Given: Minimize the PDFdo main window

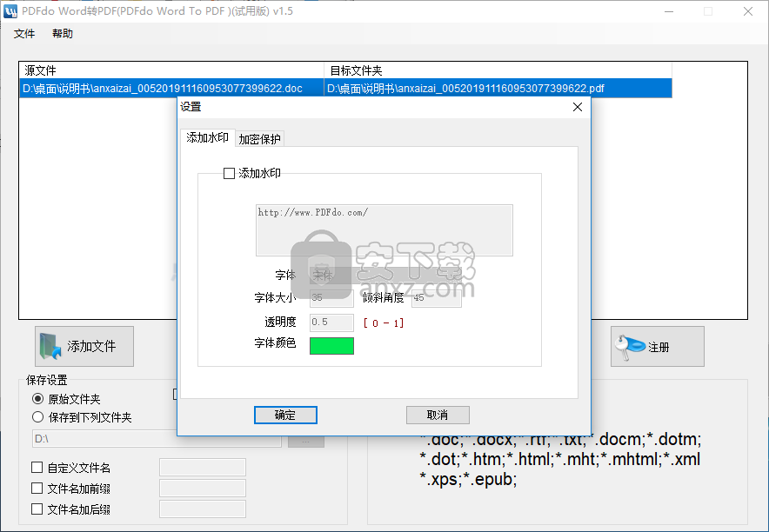Looking at the screenshot, I should [x=669, y=11].
